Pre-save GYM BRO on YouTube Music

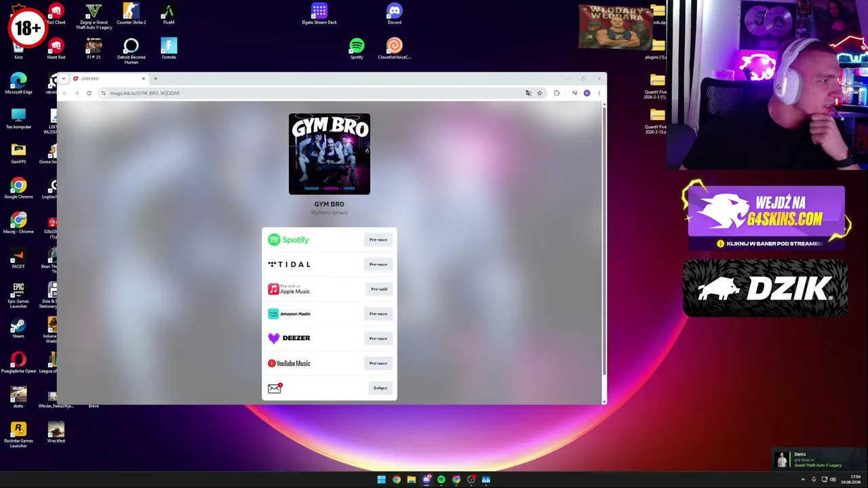click(x=378, y=363)
